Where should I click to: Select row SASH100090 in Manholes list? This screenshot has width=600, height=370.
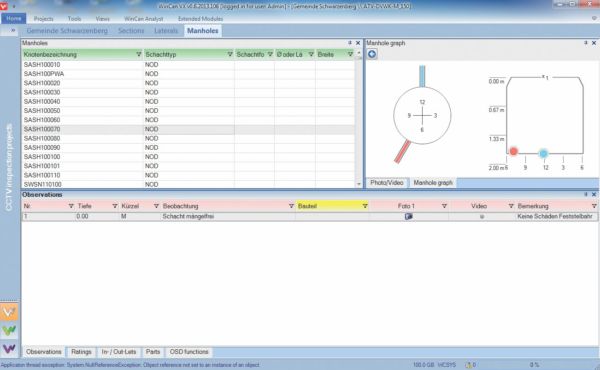click(x=188, y=147)
